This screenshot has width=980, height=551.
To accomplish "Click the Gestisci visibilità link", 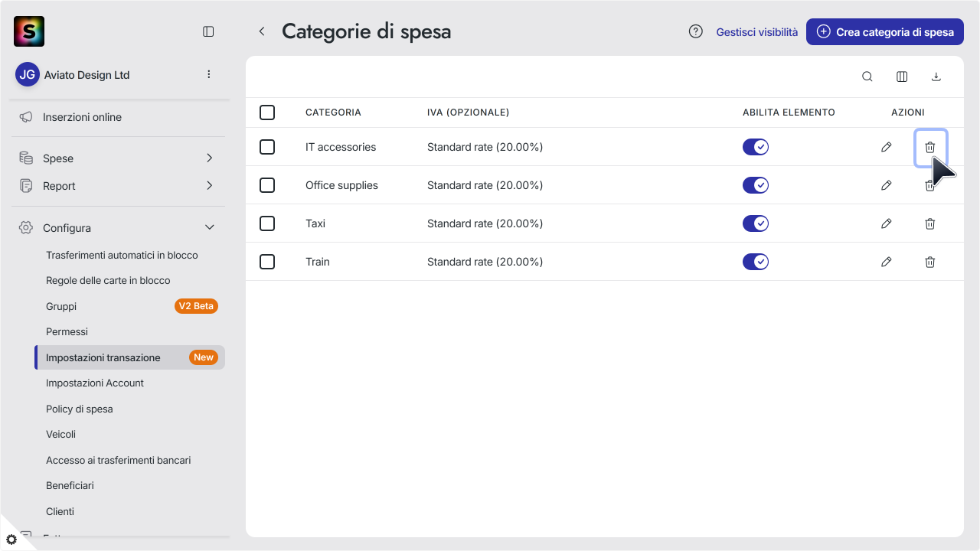I will 757,32.
